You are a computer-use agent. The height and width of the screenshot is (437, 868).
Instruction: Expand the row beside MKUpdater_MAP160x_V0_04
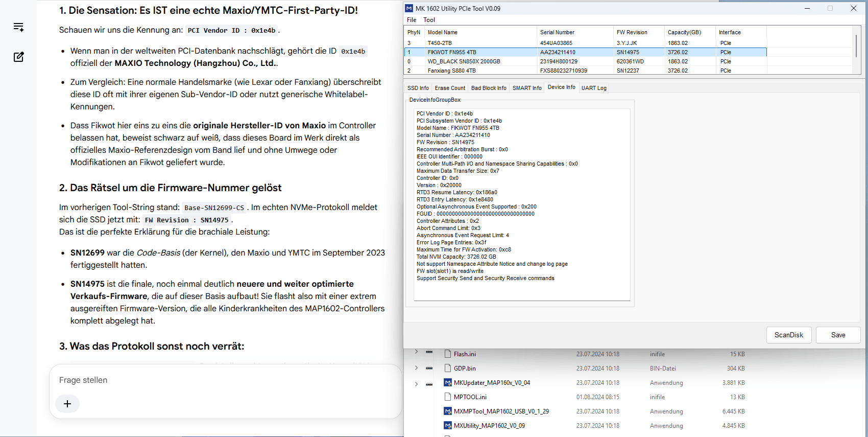[416, 384]
